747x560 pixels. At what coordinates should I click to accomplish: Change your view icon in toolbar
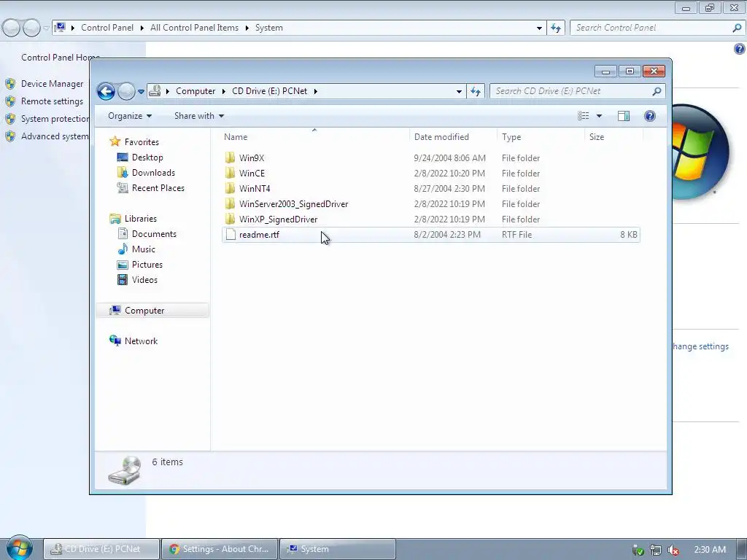(x=583, y=116)
